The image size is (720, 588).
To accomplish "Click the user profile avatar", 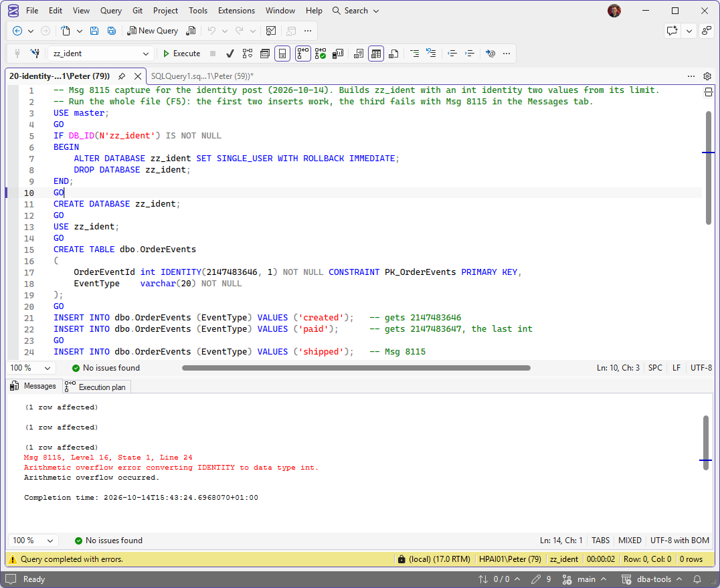I will (614, 11).
